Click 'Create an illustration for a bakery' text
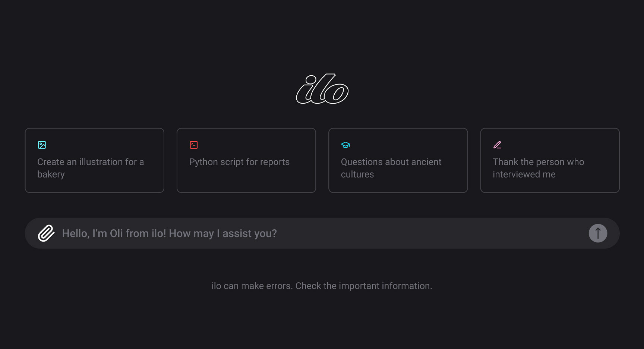Viewport: 644px width, 349px height. pyautogui.click(x=91, y=168)
